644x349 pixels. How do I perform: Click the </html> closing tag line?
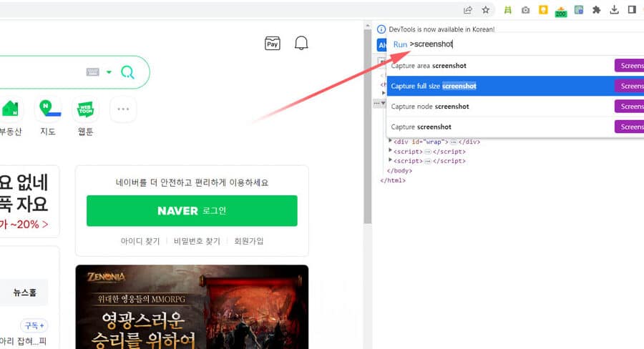[x=393, y=180]
